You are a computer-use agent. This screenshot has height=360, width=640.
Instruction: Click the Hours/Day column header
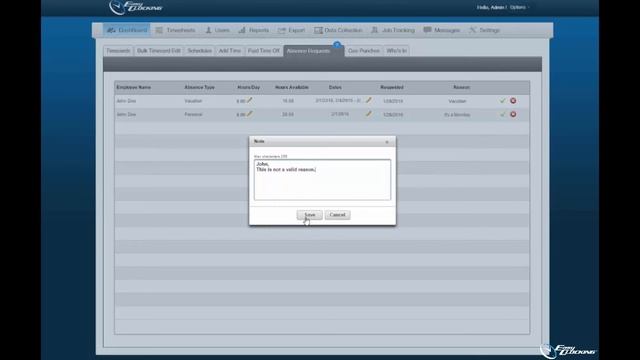(248, 87)
